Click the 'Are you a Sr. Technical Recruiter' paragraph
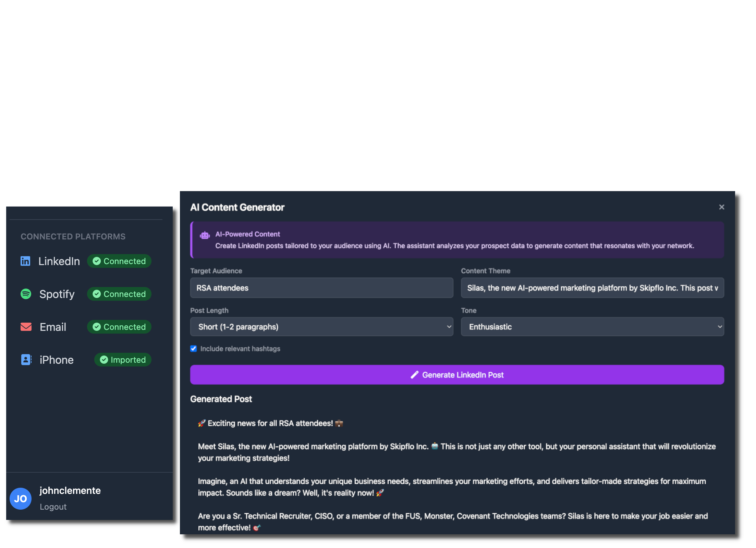Screen dimensions: 756x548 coord(453,522)
